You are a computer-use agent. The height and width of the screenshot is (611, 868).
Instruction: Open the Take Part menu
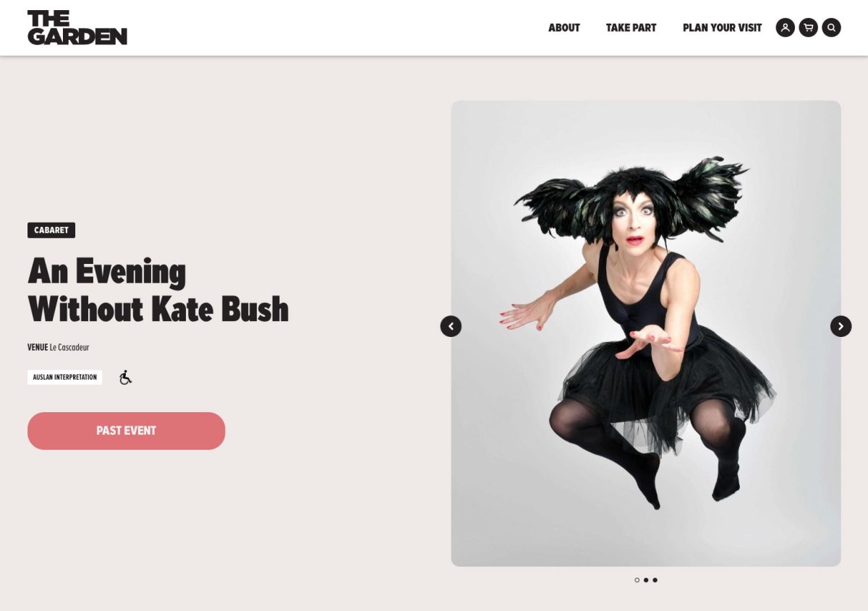(631, 28)
